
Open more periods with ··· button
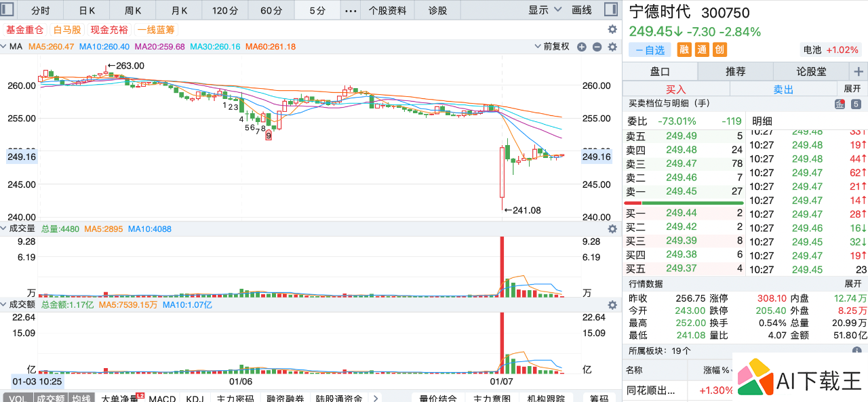[350, 10]
